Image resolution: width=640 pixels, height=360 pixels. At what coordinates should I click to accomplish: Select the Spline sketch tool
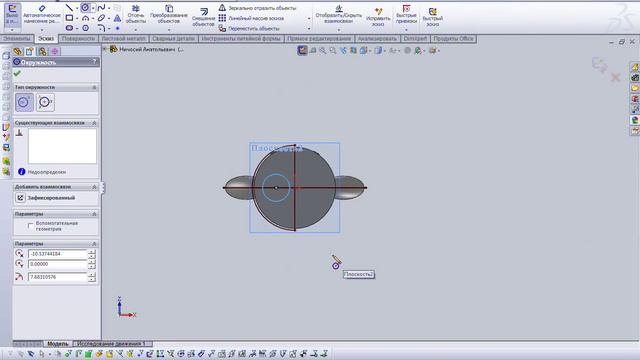[x=101, y=8]
